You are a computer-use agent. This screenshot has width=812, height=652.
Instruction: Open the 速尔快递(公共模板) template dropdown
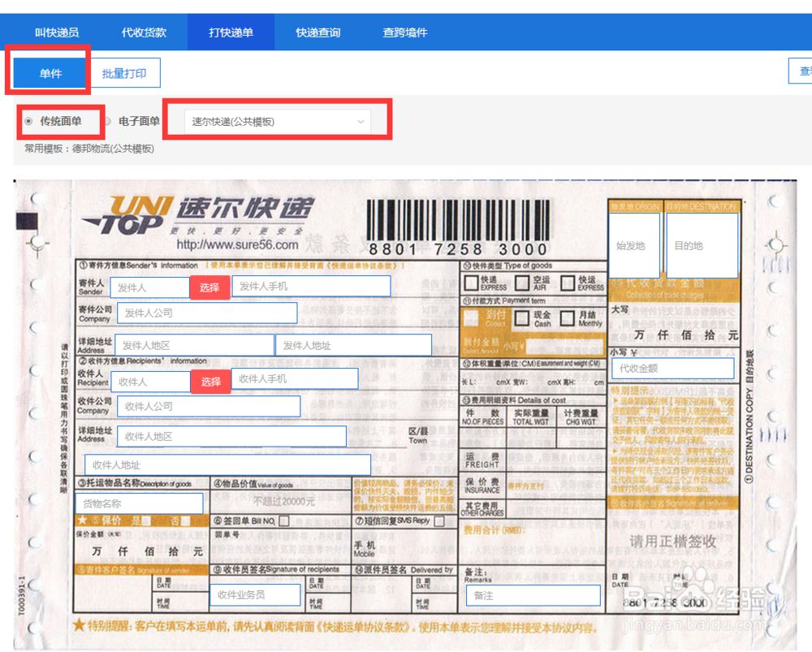[276, 121]
